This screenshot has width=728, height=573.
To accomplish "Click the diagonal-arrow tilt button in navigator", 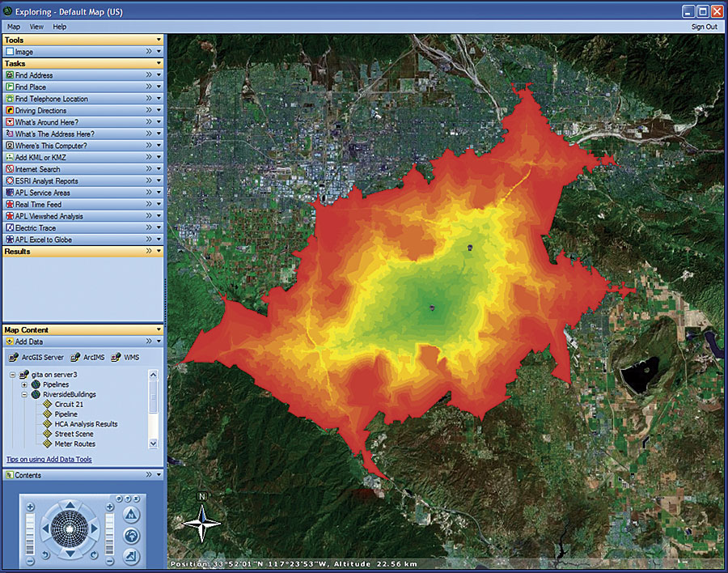I will click(x=131, y=556).
